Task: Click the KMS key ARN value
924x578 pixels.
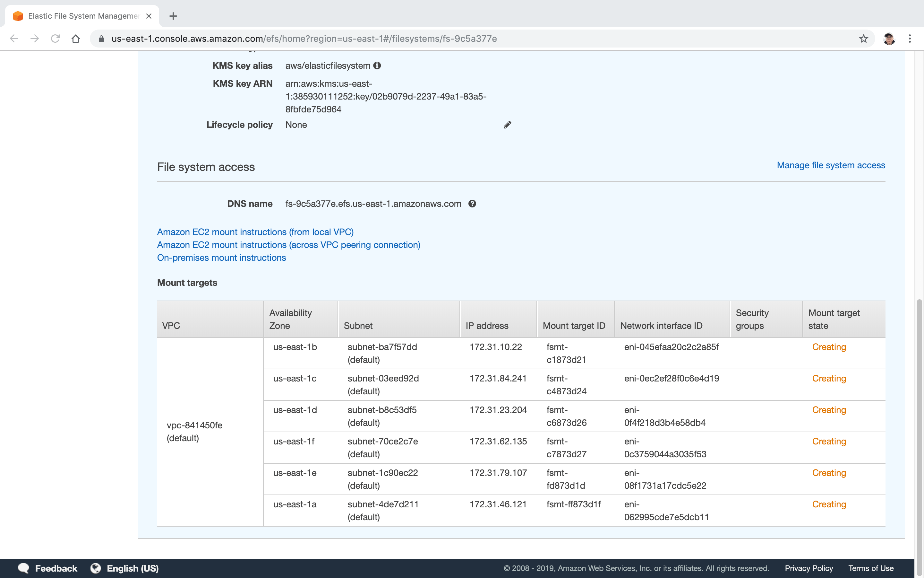Action: click(x=386, y=96)
